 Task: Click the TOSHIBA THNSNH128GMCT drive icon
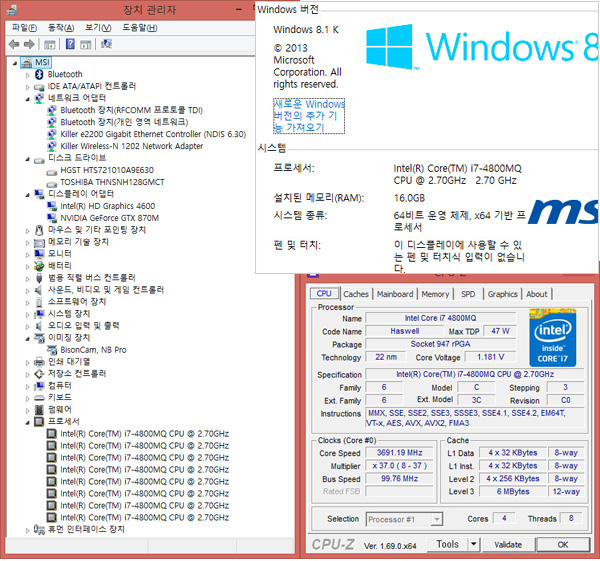(x=52, y=183)
